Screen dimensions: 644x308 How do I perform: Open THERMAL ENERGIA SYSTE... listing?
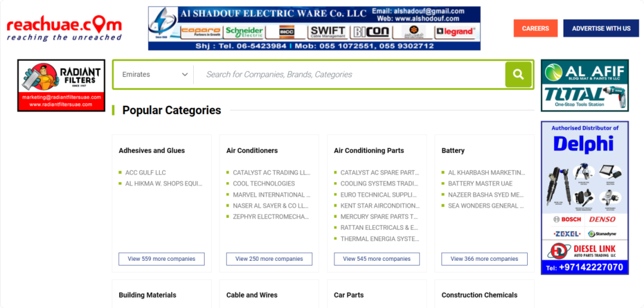click(379, 239)
